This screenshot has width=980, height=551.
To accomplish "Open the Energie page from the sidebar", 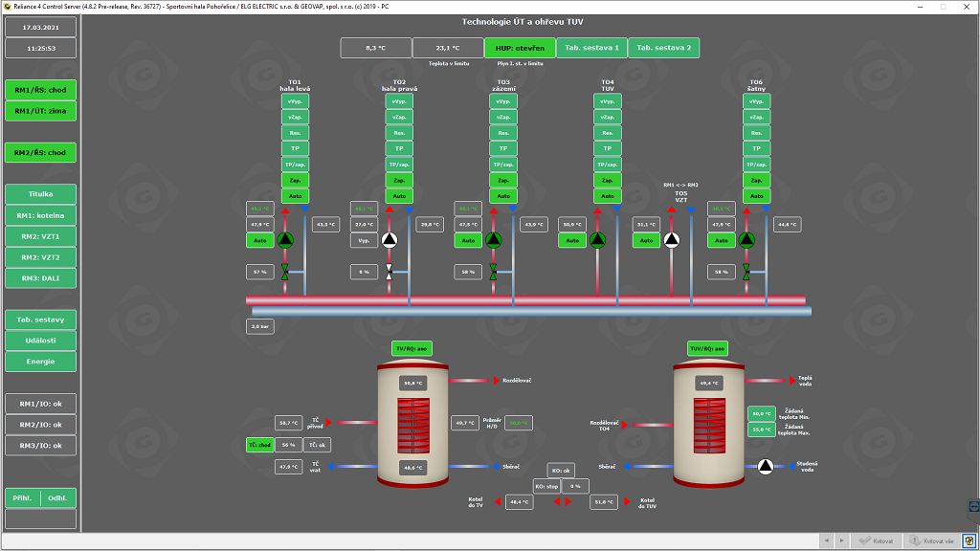I will click(41, 362).
